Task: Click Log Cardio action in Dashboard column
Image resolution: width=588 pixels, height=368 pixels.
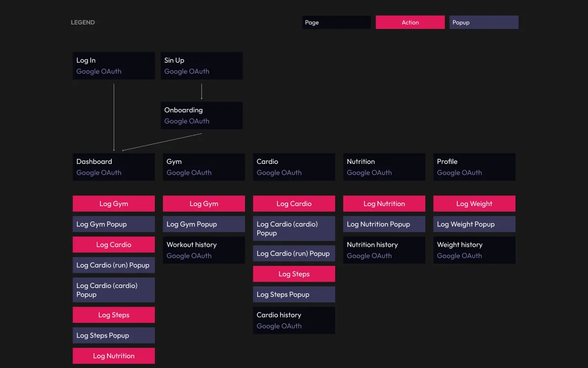Action: [x=114, y=245]
